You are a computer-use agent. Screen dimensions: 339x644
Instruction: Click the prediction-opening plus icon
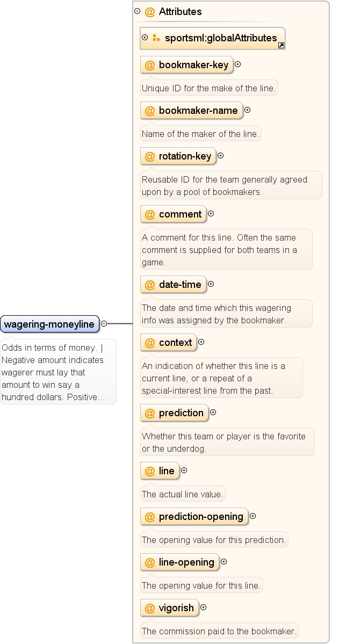[x=253, y=516]
